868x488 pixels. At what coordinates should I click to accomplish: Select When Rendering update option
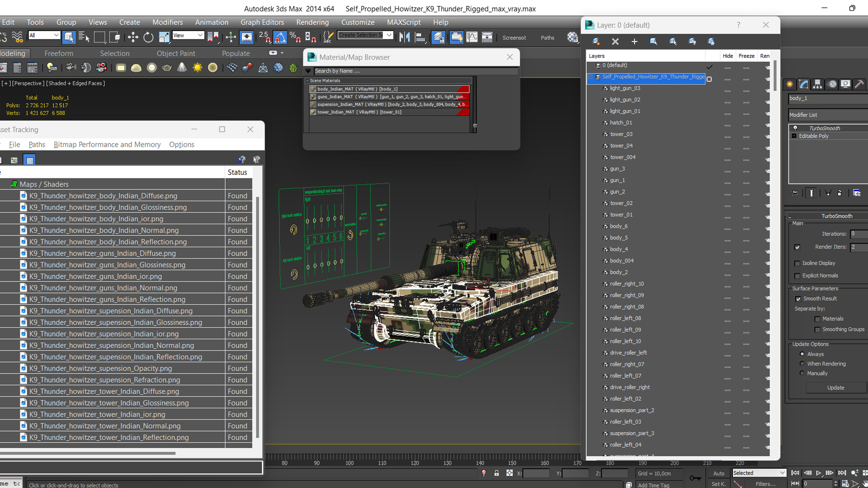pyautogui.click(x=802, y=363)
